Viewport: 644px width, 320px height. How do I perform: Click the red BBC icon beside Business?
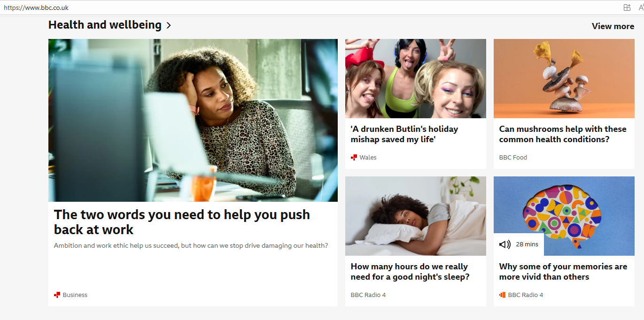pos(57,295)
